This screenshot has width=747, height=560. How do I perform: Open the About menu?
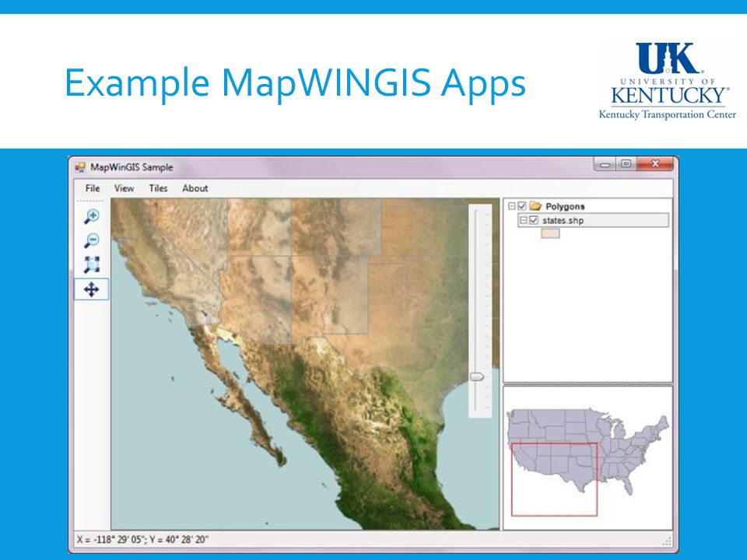[195, 188]
